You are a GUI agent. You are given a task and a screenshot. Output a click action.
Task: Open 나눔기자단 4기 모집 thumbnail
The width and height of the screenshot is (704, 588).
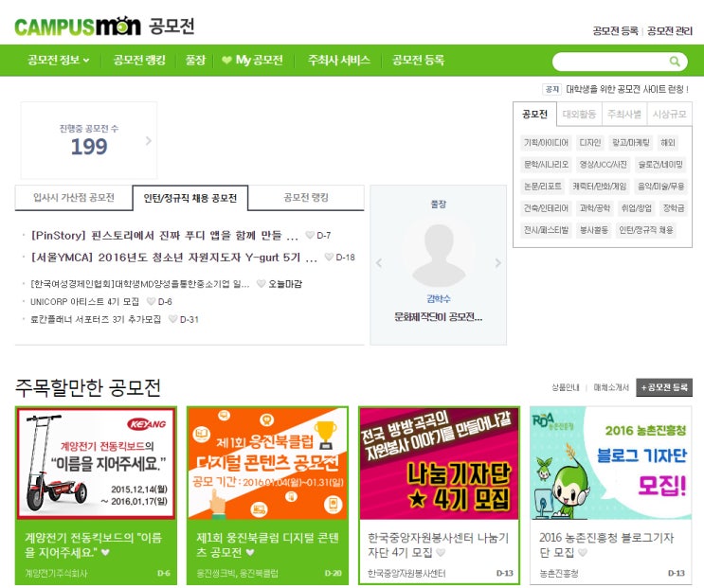(x=439, y=463)
